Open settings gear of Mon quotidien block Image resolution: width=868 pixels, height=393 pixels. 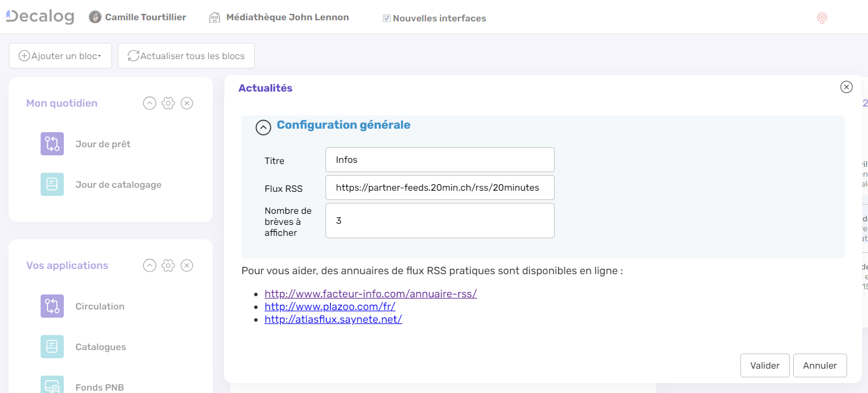pos(168,103)
